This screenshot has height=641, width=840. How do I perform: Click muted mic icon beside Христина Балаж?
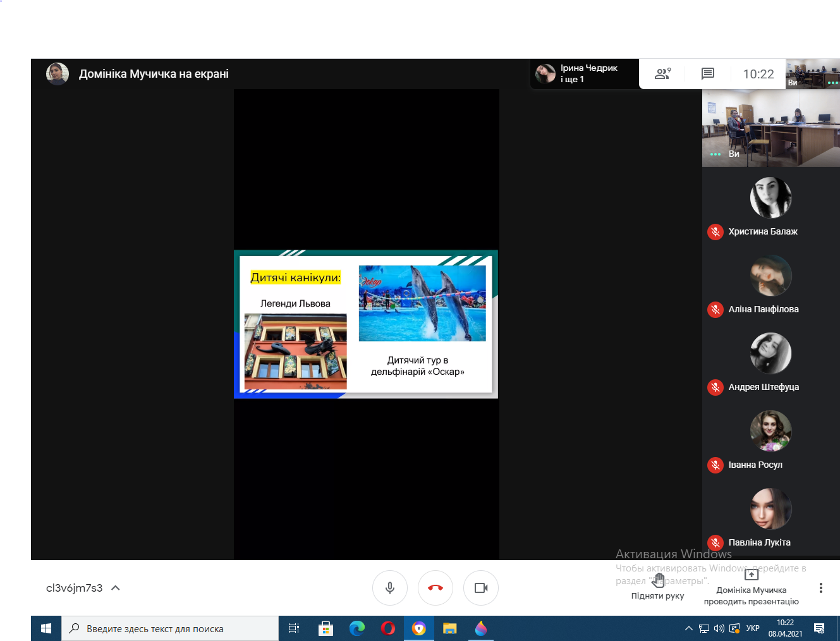point(715,232)
